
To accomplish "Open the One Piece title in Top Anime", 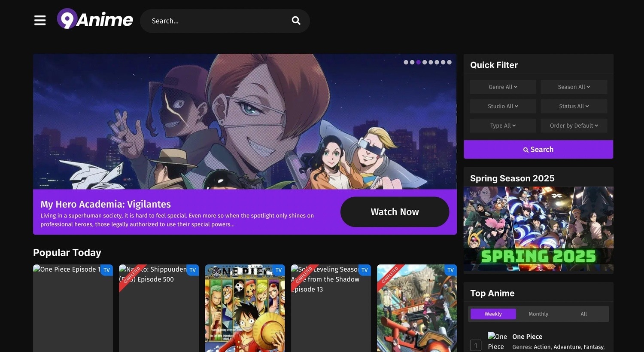I will (527, 337).
